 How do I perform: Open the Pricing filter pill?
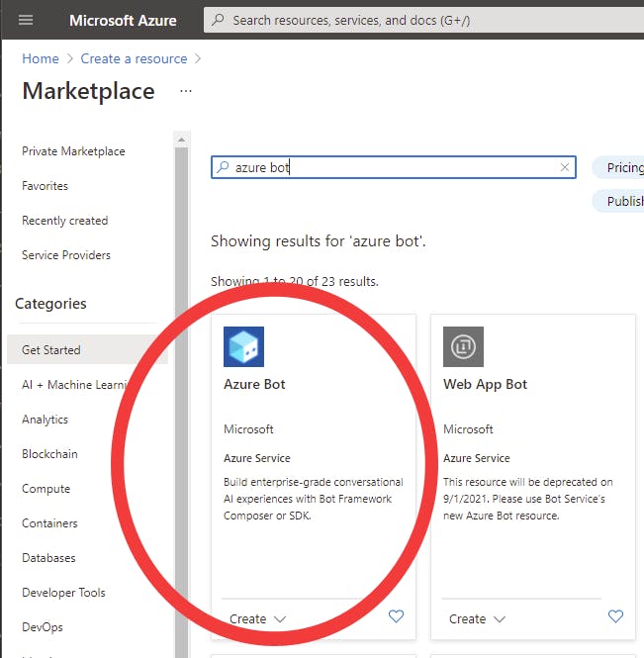[619, 167]
